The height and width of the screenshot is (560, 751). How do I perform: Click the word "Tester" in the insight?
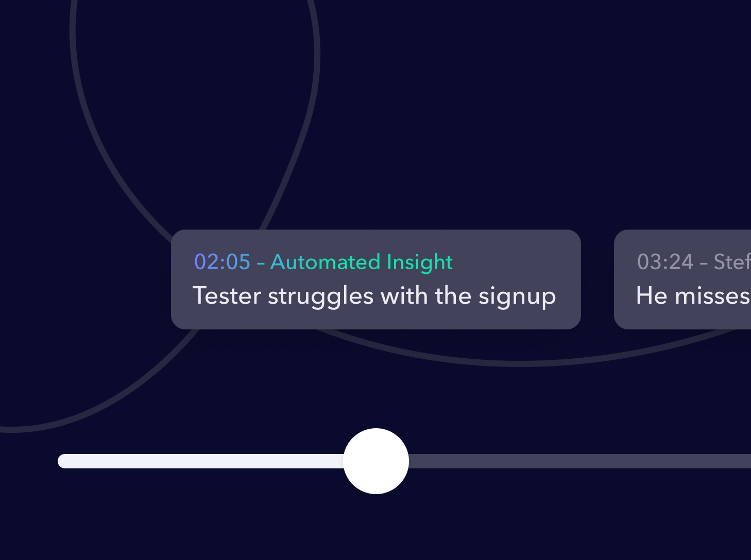point(227,296)
